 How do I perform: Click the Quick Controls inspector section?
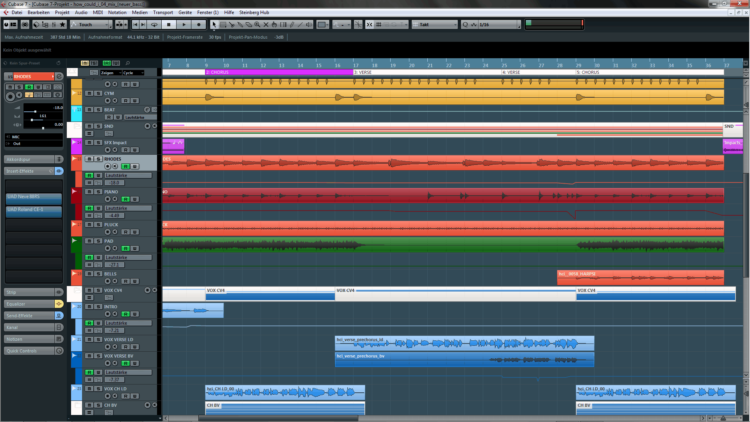33,351
